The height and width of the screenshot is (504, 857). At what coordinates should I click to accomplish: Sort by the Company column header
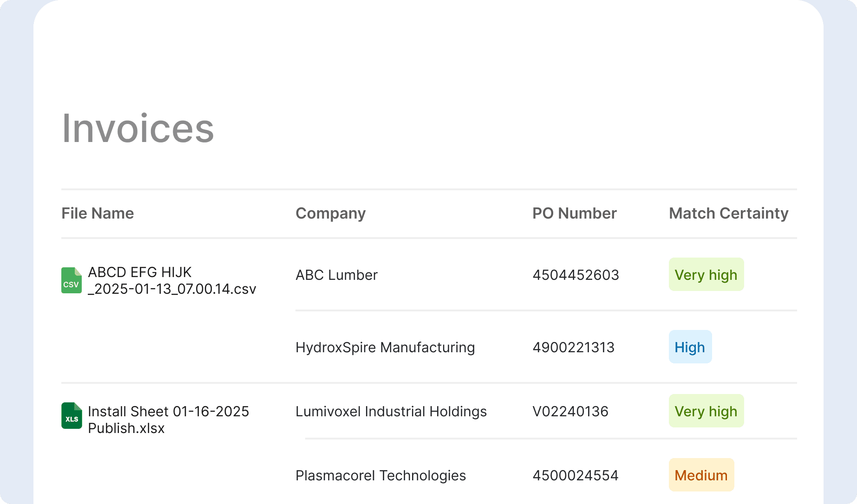330,213
